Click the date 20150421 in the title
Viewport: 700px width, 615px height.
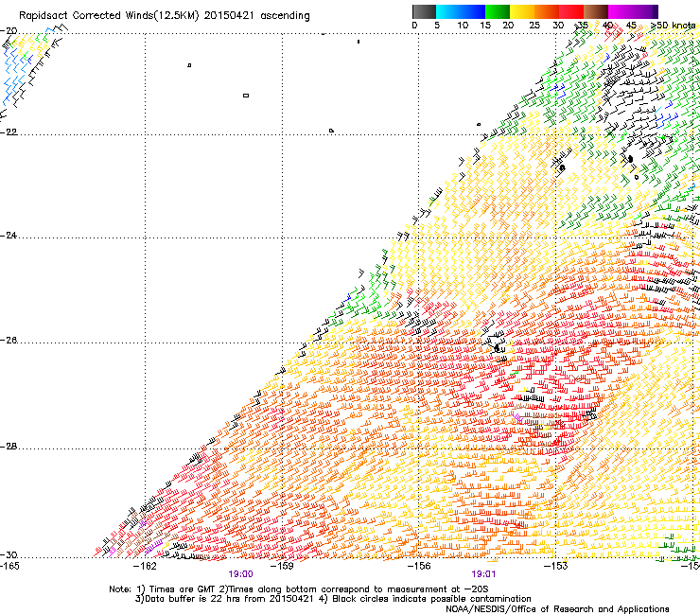point(229,16)
